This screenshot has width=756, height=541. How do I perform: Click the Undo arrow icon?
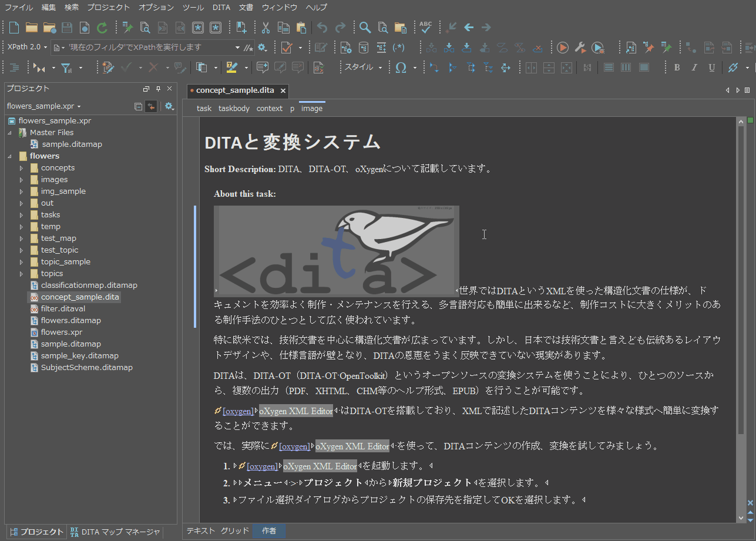tap(322, 28)
